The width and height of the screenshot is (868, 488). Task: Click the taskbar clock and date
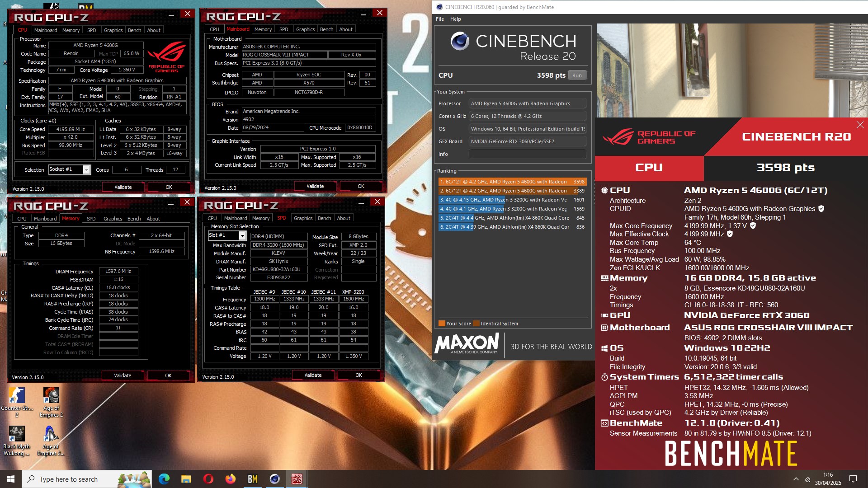click(828, 479)
